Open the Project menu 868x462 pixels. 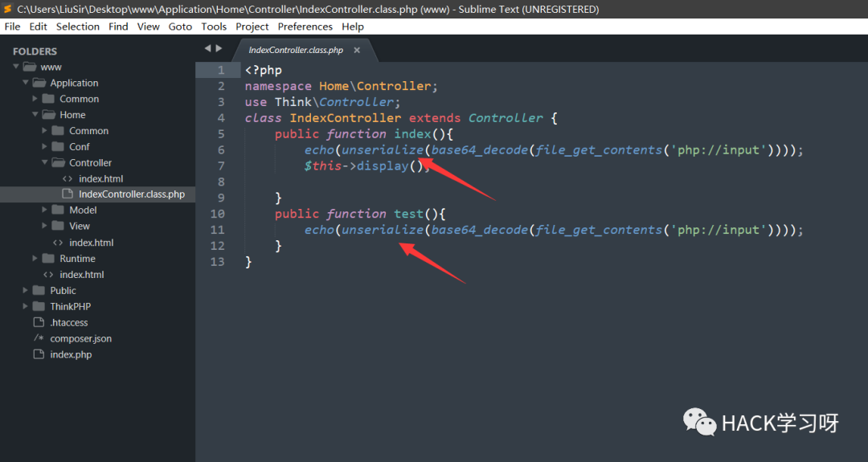pos(252,27)
